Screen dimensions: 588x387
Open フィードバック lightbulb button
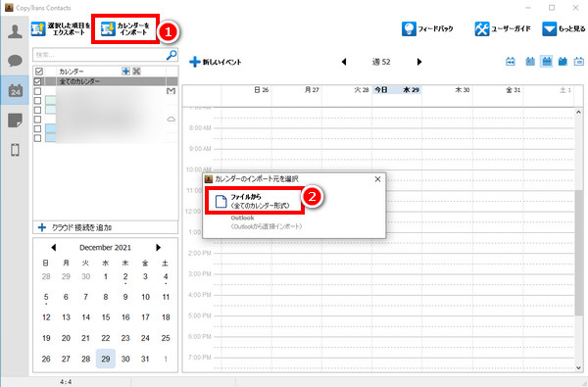point(427,28)
